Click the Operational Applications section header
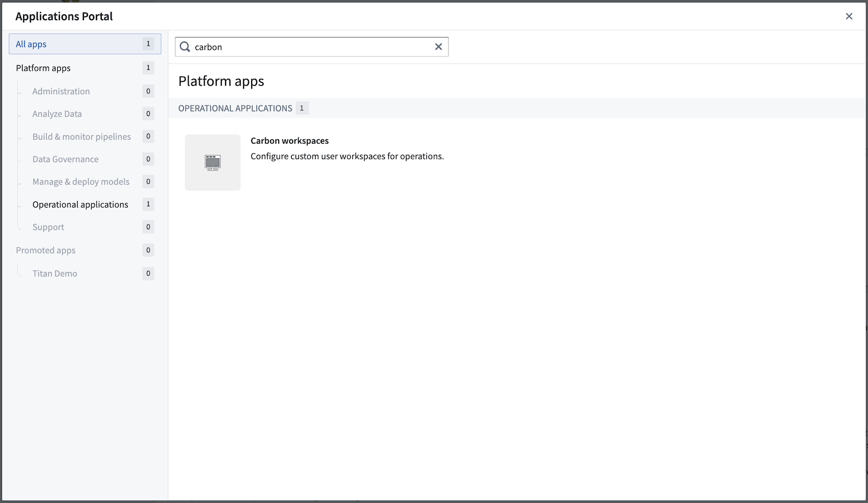The image size is (868, 503). (235, 108)
